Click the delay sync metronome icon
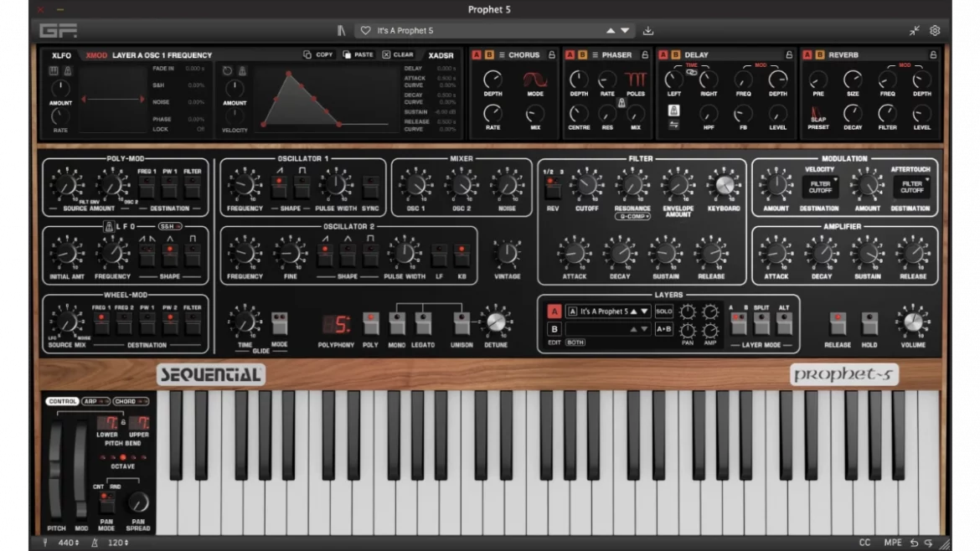The height and width of the screenshot is (551, 980). tap(673, 111)
